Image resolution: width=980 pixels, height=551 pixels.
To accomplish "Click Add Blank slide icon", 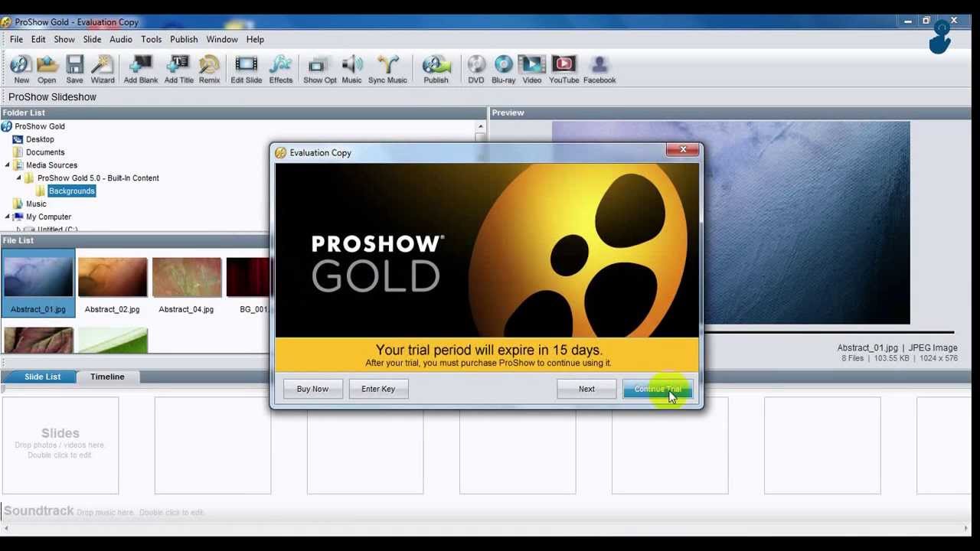I will pyautogui.click(x=141, y=70).
